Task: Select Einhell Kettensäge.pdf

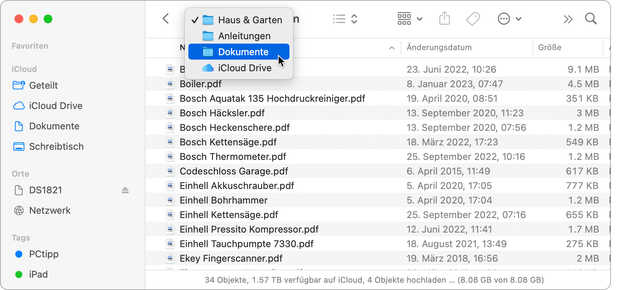Action: point(229,215)
